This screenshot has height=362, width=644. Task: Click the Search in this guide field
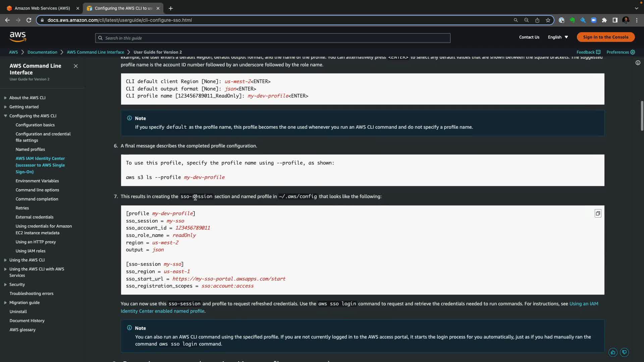[272, 38]
